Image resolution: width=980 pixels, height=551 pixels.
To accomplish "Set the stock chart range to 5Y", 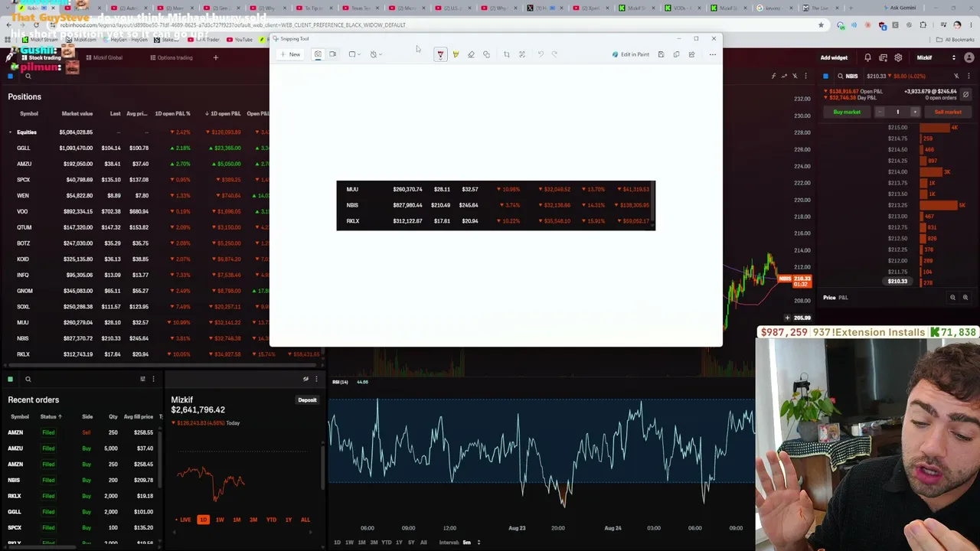I will (x=411, y=543).
